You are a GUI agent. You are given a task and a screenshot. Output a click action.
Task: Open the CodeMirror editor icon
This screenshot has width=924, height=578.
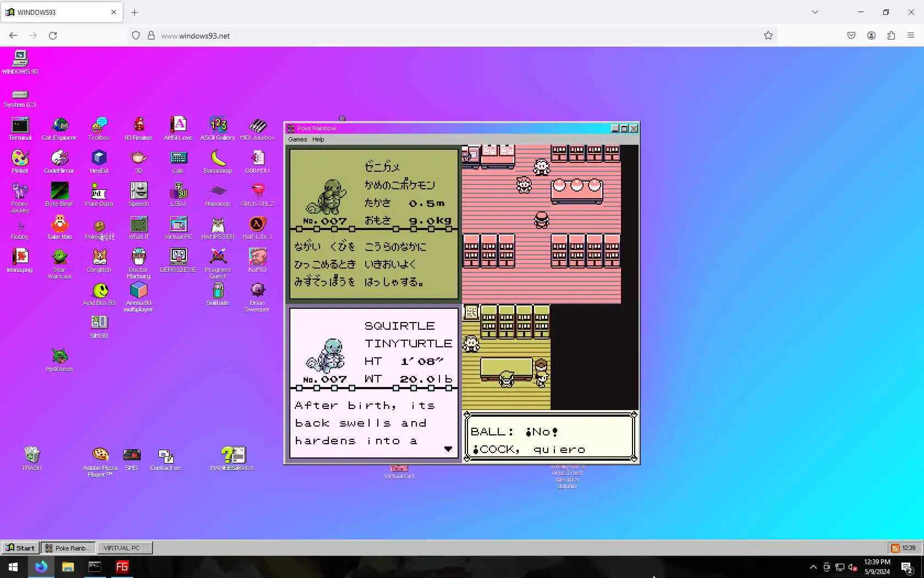coord(59,162)
